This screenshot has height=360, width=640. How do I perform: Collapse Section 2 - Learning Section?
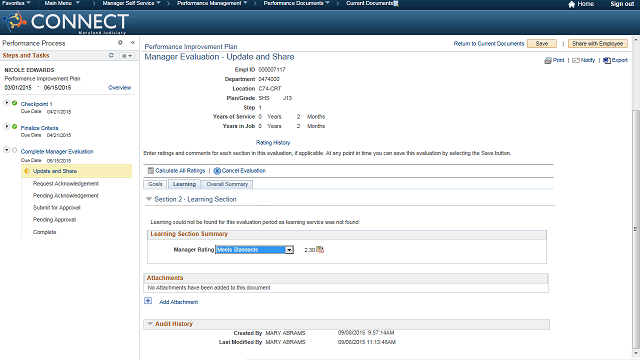coord(149,199)
